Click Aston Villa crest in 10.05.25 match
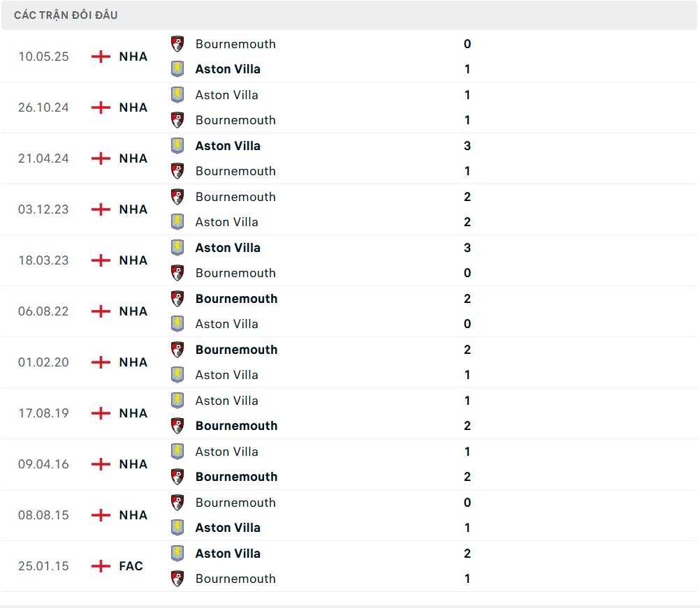This screenshot has width=700, height=608. click(x=177, y=69)
